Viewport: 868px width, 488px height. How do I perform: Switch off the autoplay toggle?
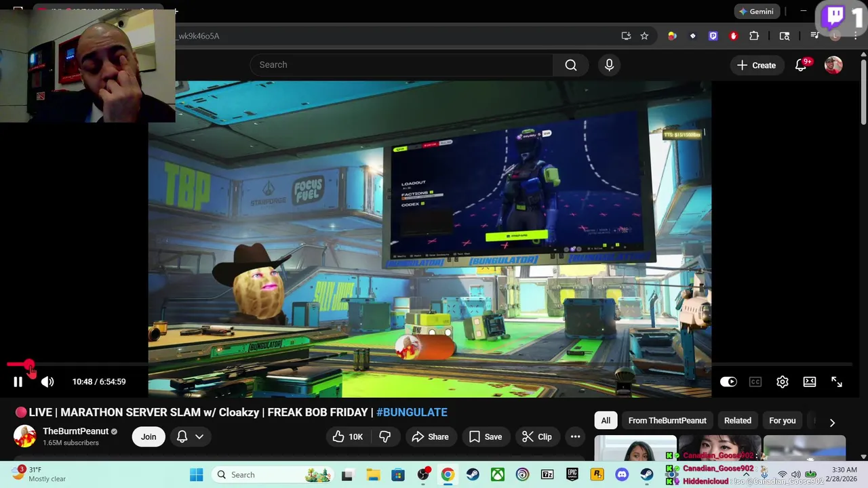coord(728,382)
